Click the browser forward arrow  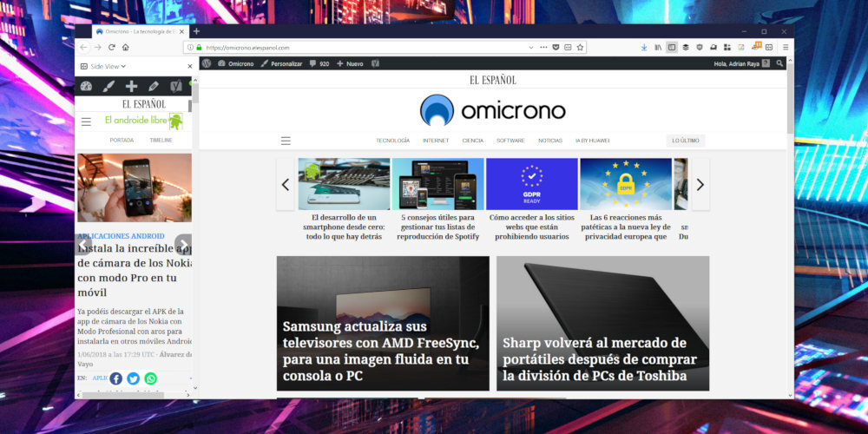point(97,47)
